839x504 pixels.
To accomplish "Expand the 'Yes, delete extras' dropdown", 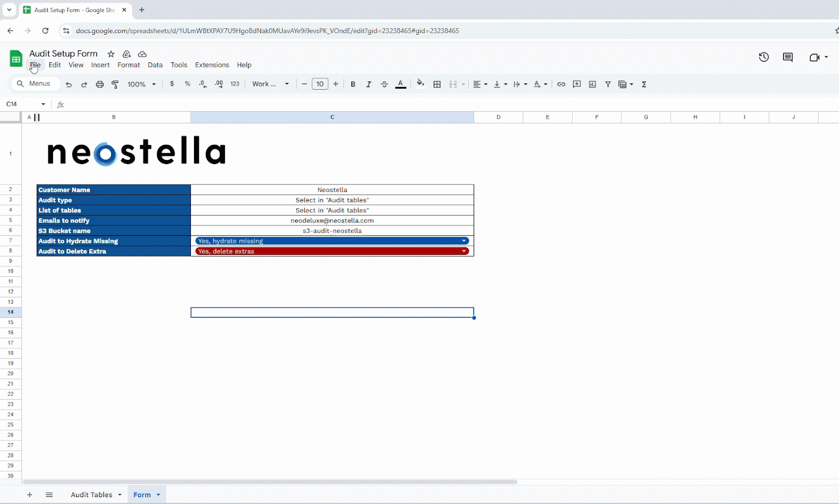I will (464, 251).
